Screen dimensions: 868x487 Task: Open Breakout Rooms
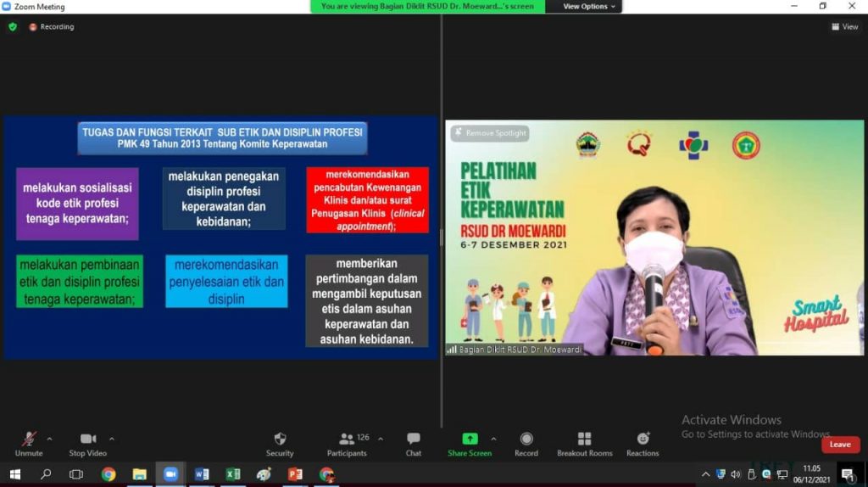585,445
